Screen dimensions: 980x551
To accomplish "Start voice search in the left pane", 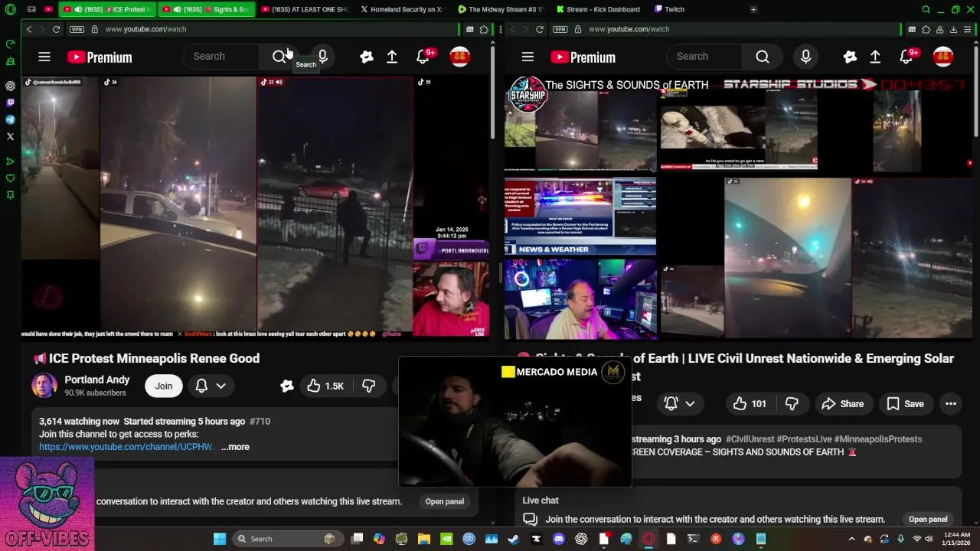I will pos(322,57).
